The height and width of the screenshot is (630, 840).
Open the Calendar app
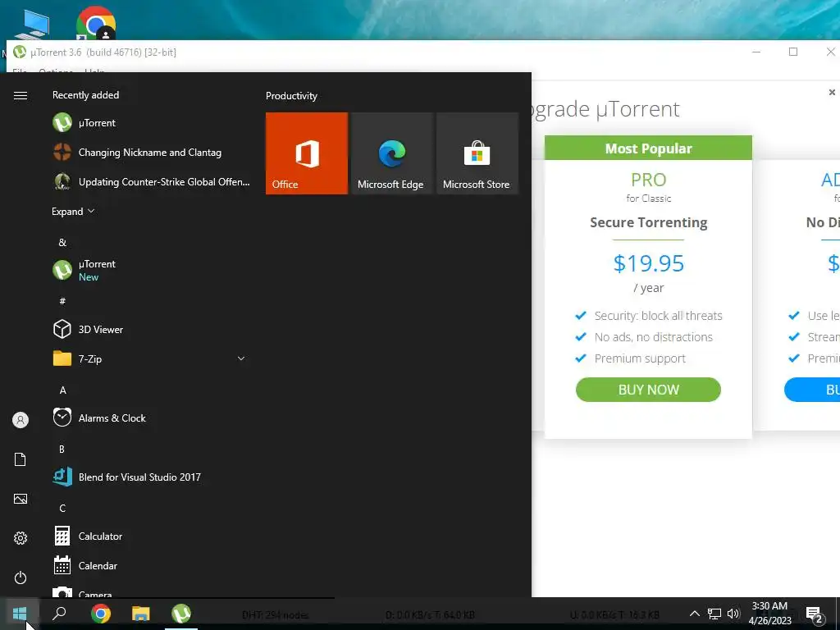click(x=150, y=565)
